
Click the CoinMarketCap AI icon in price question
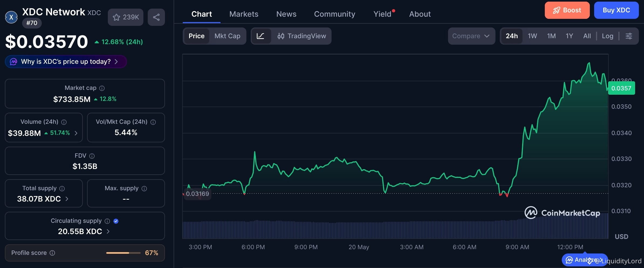pos(13,62)
